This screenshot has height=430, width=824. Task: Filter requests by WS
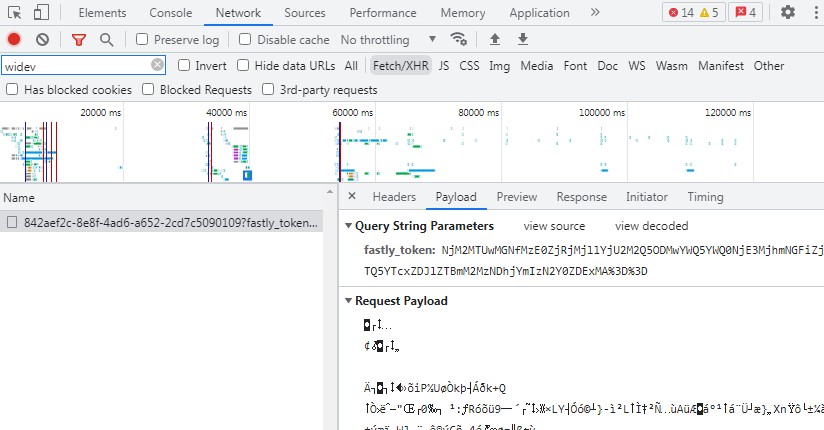pyautogui.click(x=636, y=66)
